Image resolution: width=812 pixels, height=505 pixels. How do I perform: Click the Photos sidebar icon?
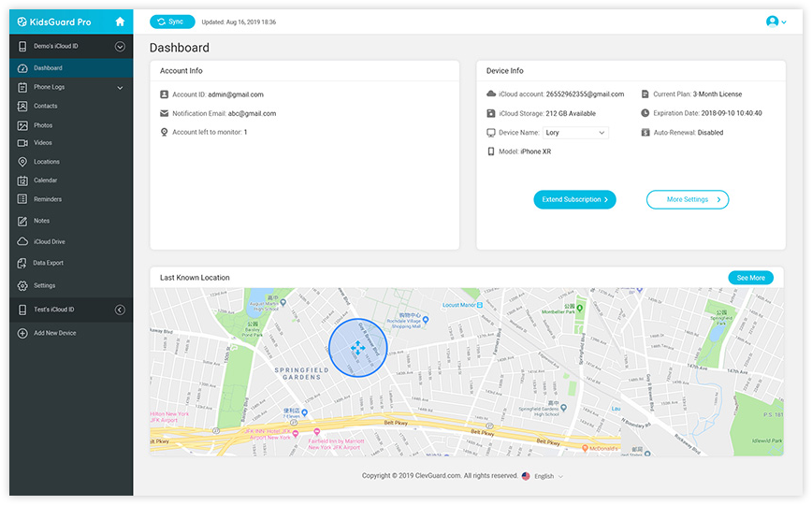[22, 125]
